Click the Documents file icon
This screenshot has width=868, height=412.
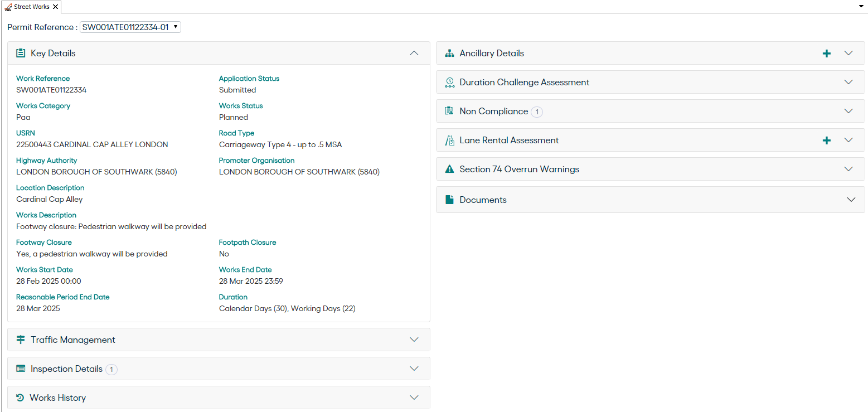point(449,200)
